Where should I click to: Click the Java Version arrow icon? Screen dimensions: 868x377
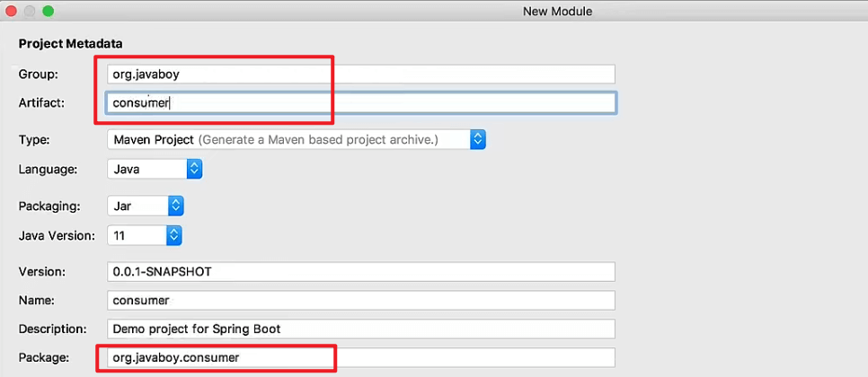point(174,235)
